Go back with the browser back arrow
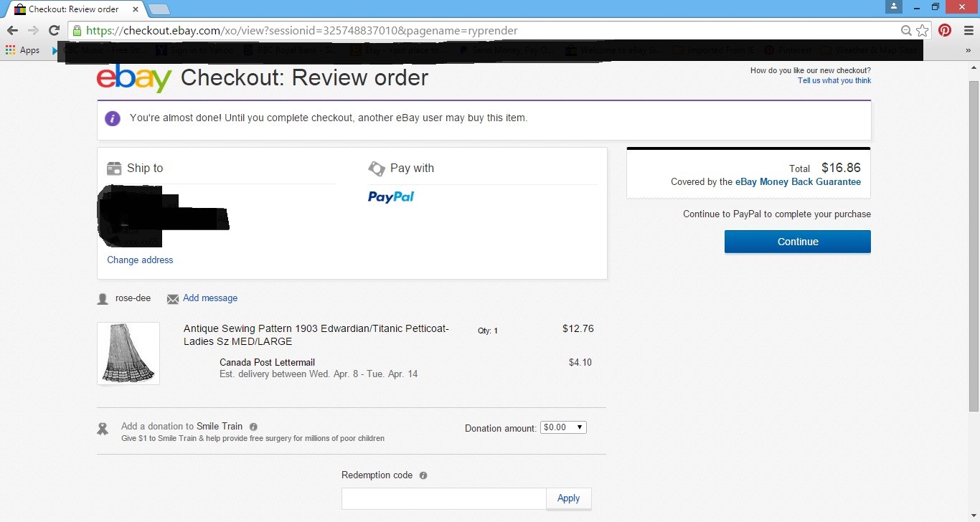This screenshot has width=980, height=522. (12, 31)
